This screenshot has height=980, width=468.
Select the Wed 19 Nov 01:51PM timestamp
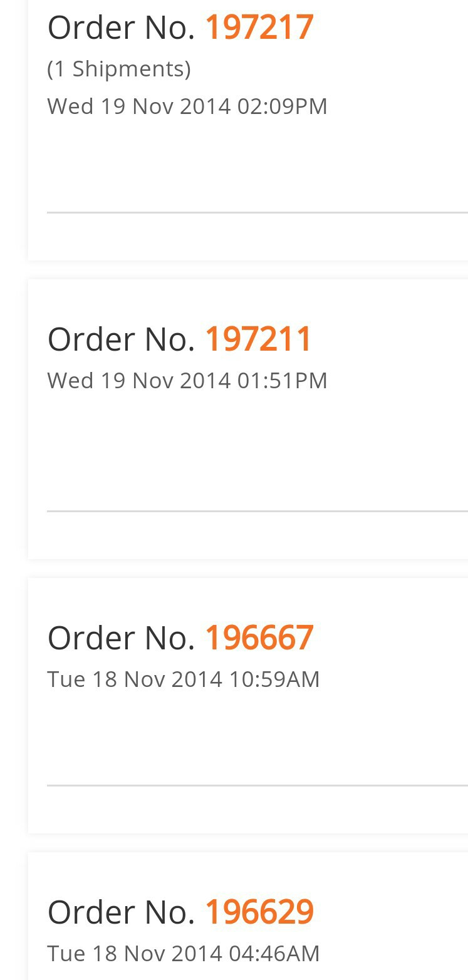point(187,381)
